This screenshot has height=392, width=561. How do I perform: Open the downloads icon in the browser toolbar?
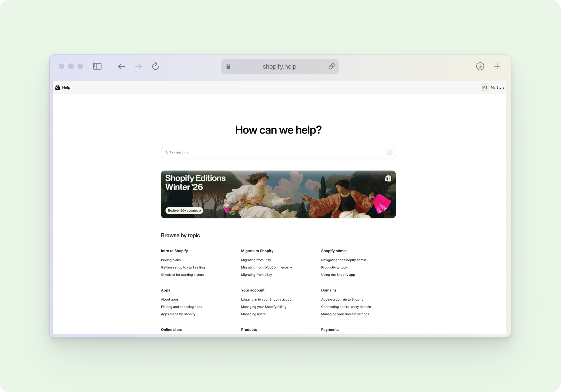point(480,66)
